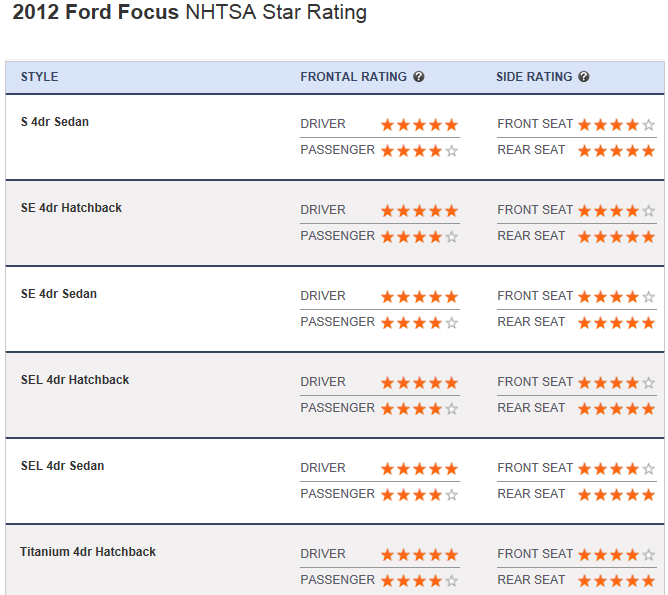Select the Titanium 4dr Hatchback style
The width and height of the screenshot is (668, 595).
click(x=88, y=552)
